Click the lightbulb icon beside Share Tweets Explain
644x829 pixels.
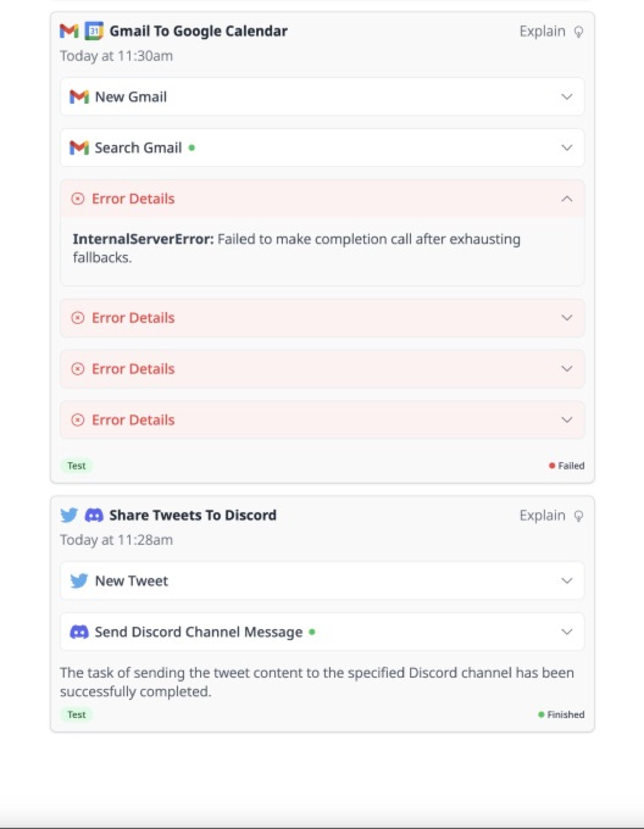578,516
